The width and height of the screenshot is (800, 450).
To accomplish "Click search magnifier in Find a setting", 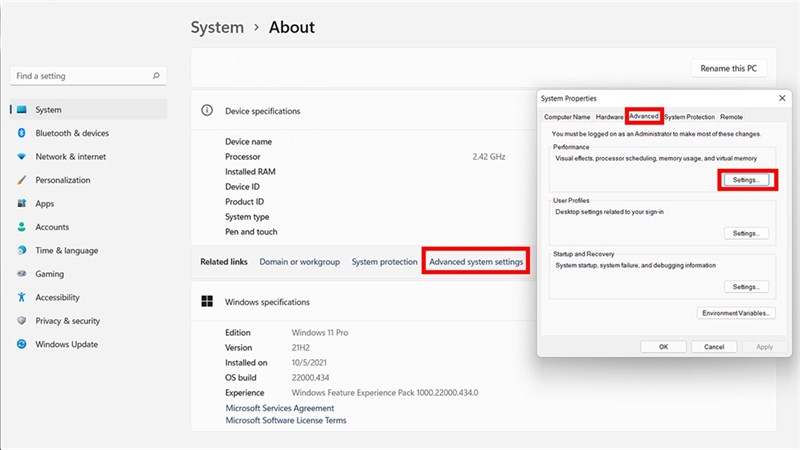I will [156, 76].
